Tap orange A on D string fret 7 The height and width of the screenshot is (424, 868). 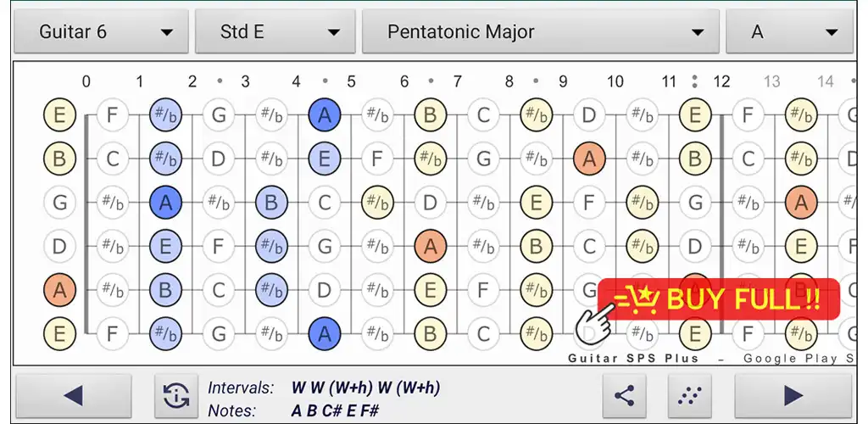[430, 246]
